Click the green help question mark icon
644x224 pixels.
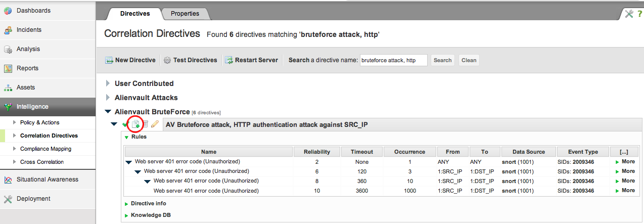point(639,14)
